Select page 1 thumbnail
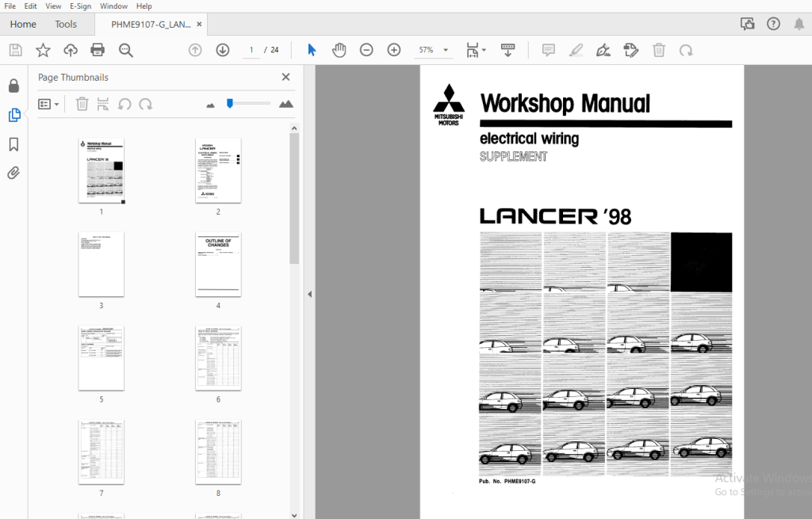The image size is (812, 519). 101,170
